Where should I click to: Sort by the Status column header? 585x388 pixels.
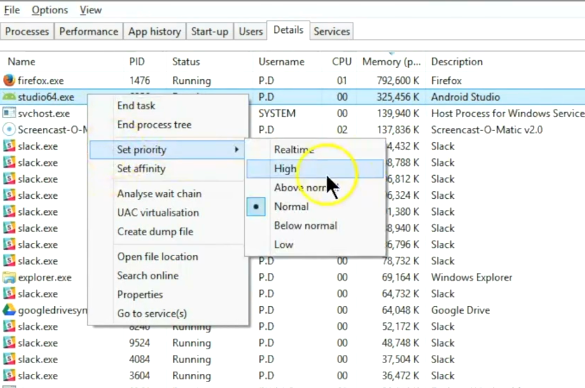pos(186,62)
